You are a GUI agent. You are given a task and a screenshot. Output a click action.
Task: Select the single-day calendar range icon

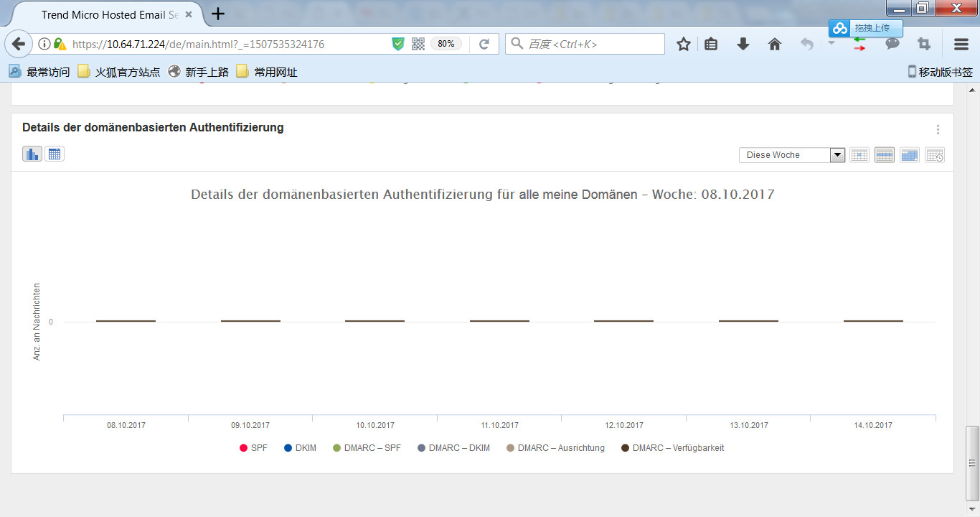pyautogui.click(x=859, y=155)
